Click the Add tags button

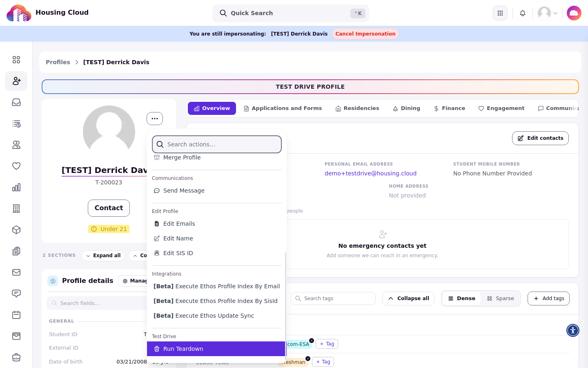tap(548, 298)
